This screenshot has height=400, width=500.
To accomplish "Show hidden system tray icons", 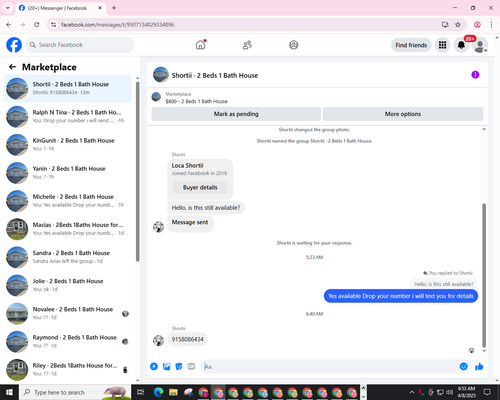I will pos(412,392).
